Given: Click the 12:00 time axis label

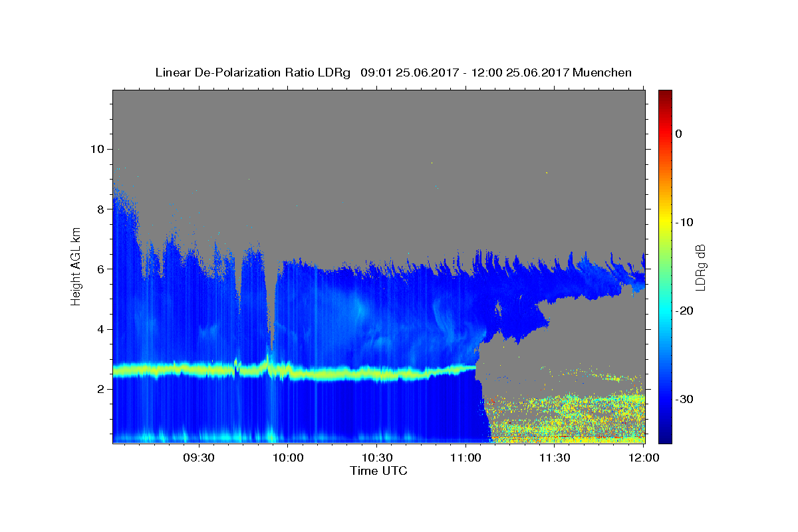Looking at the screenshot, I should 644,458.
